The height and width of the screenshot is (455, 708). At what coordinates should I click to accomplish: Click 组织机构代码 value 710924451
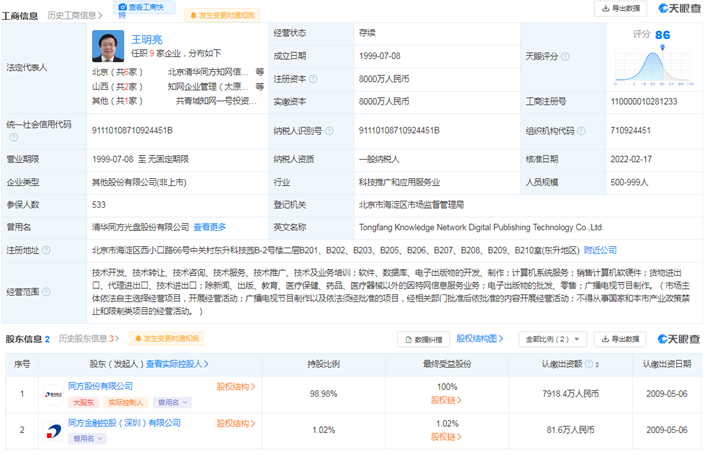coord(630,130)
